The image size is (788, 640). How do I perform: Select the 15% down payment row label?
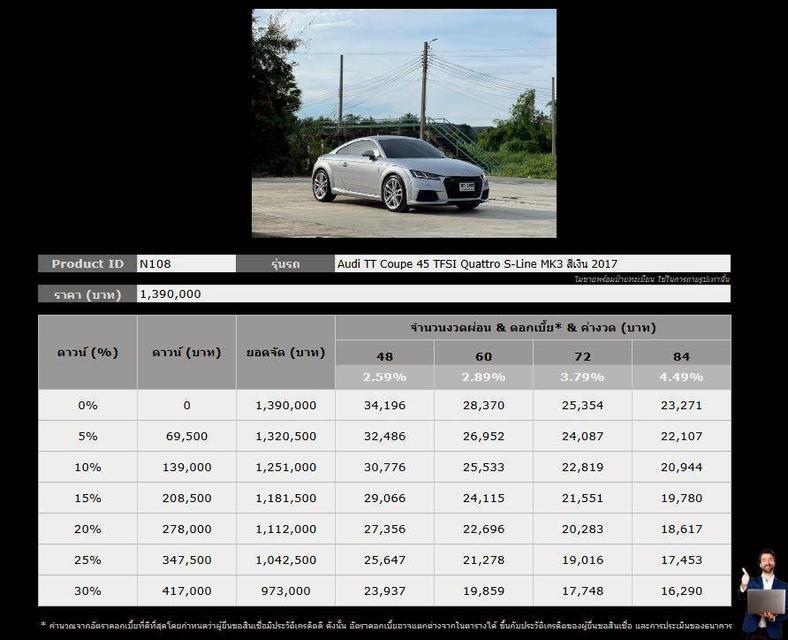87,498
